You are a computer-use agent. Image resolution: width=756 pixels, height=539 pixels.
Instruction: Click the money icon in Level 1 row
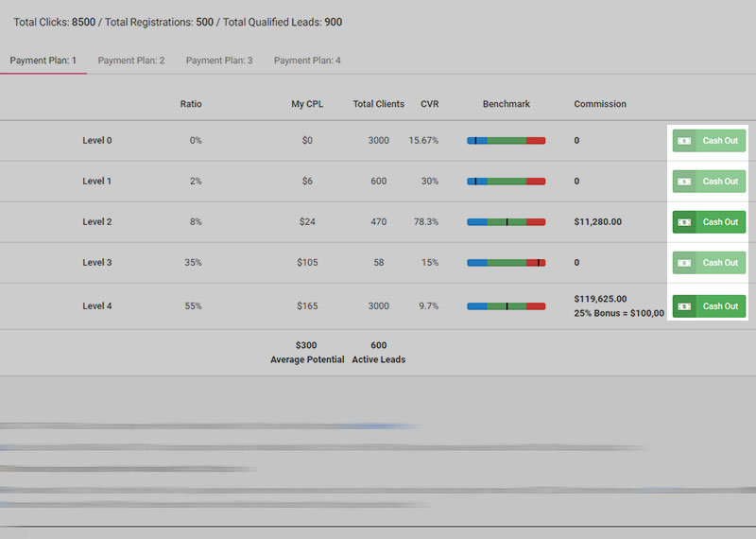coord(684,182)
